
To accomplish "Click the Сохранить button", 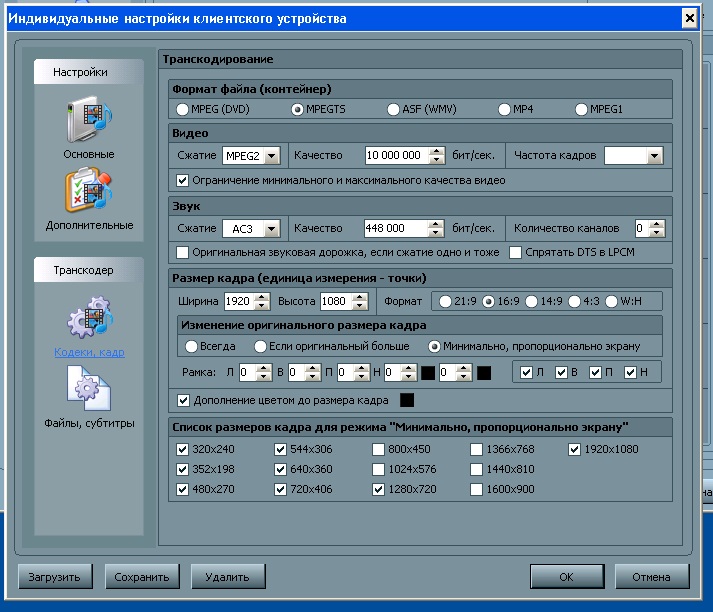I will 141,577.
